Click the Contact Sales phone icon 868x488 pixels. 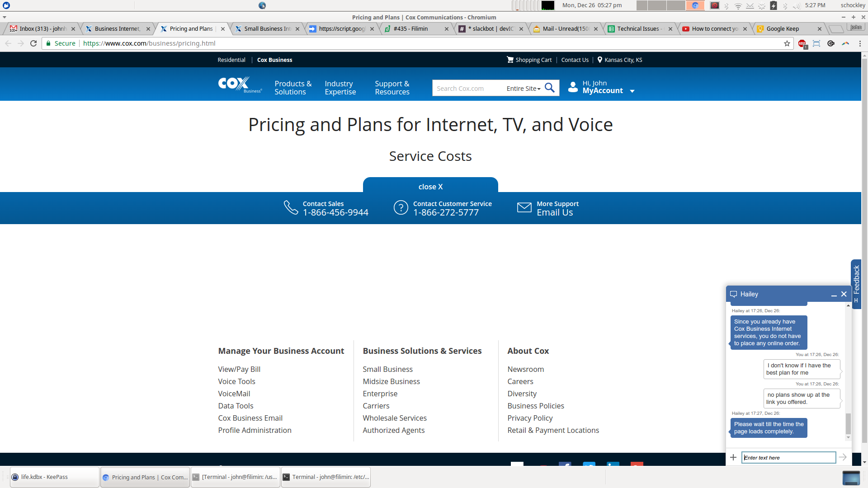pyautogui.click(x=291, y=207)
